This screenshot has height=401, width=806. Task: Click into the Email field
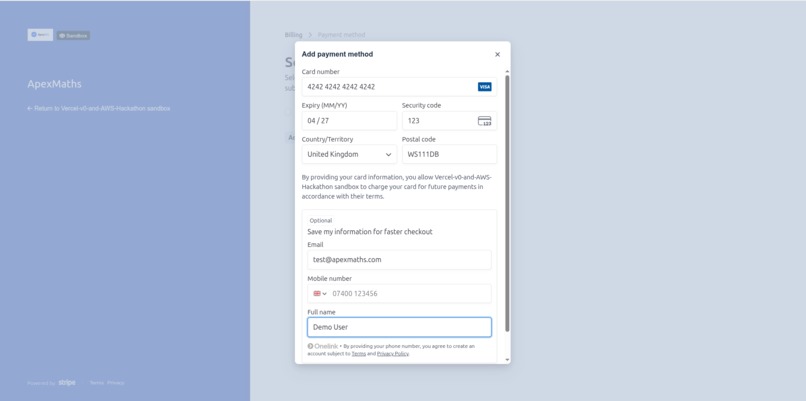pos(399,260)
